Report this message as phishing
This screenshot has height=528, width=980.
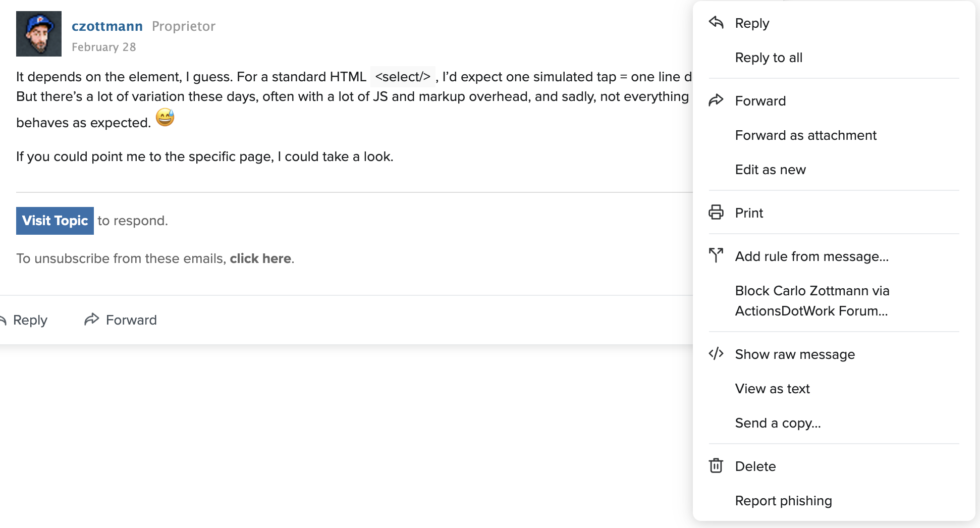pos(783,501)
